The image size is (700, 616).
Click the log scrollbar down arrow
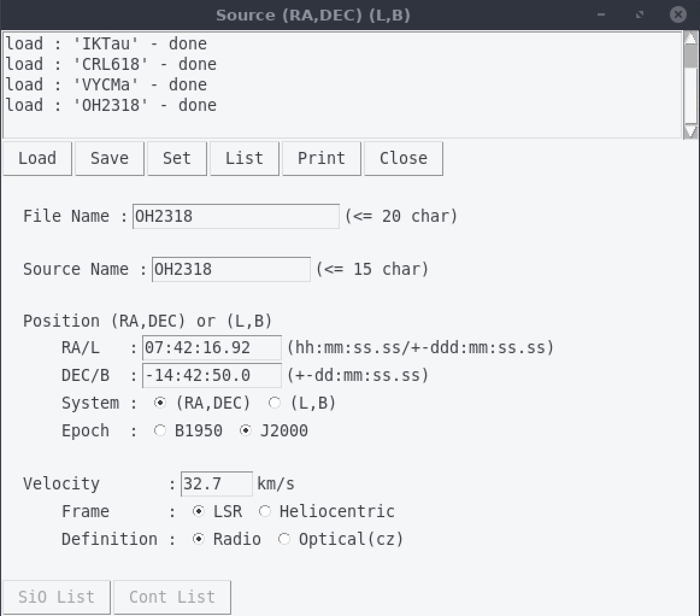click(x=690, y=131)
